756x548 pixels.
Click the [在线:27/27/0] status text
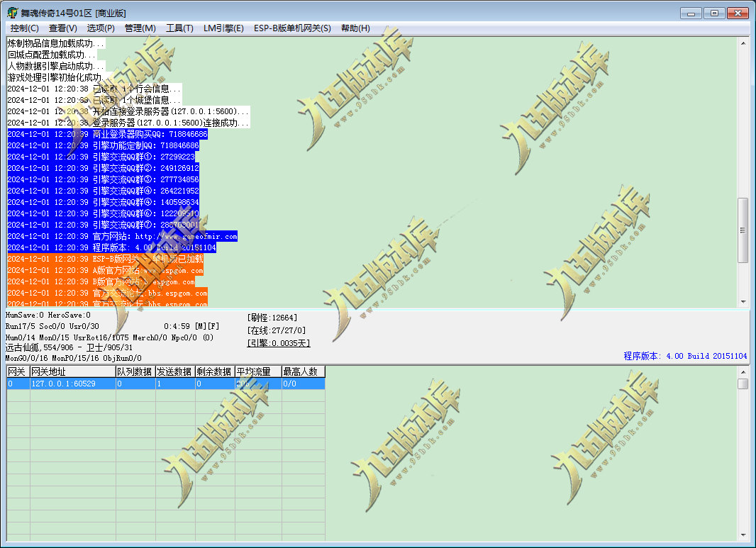pos(277,330)
